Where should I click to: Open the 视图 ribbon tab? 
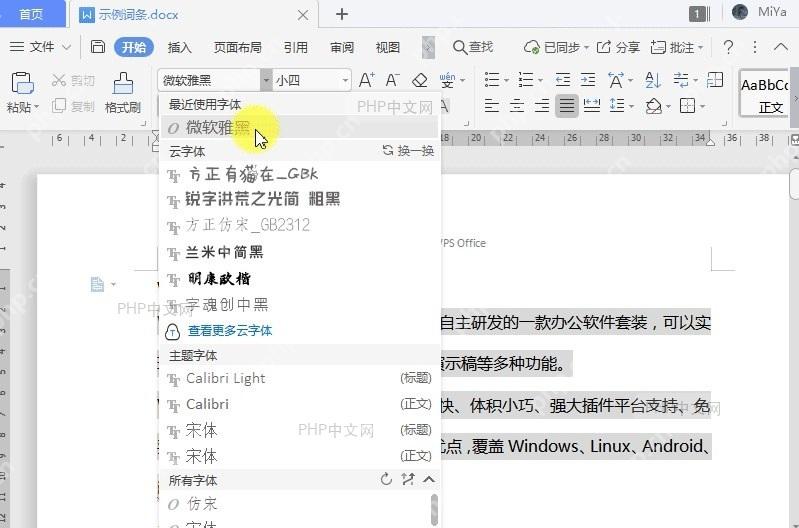(388, 47)
